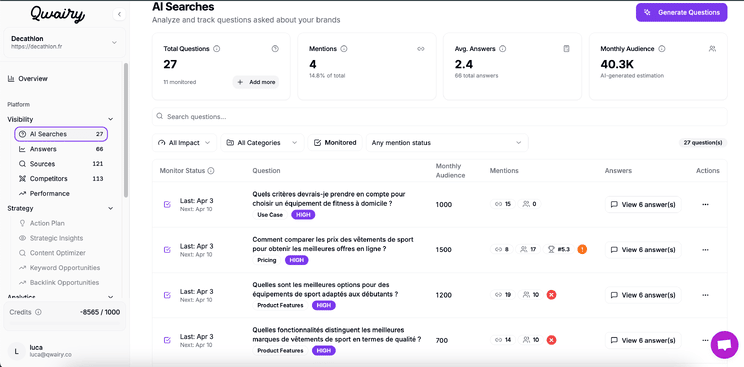This screenshot has height=367, width=744.
Task: Open the All Categories dropdown
Action: [x=262, y=142]
